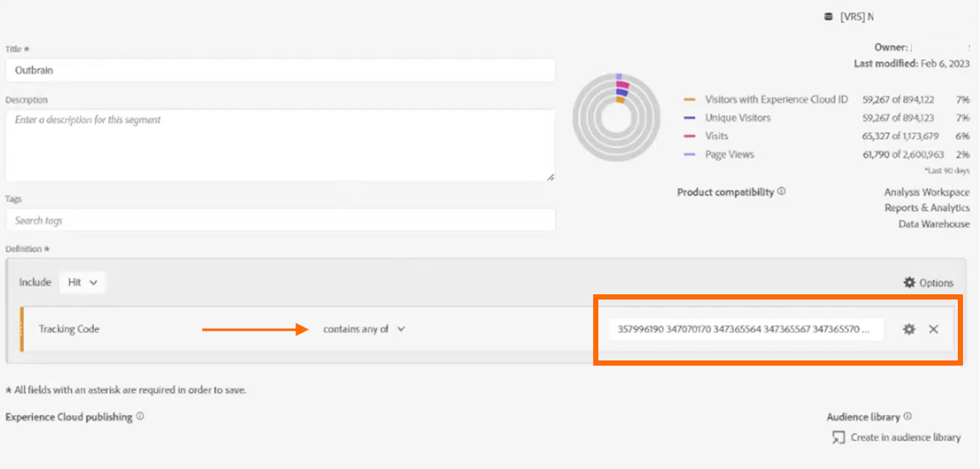Click the Title field containing Outbrain
The image size is (980, 469).
pyautogui.click(x=280, y=71)
